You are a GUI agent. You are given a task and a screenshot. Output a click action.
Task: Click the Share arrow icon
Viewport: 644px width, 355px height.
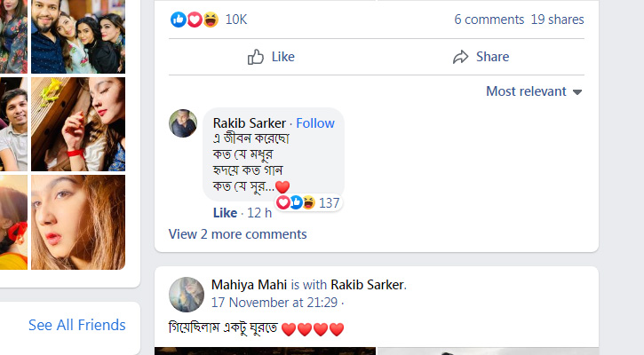click(460, 57)
